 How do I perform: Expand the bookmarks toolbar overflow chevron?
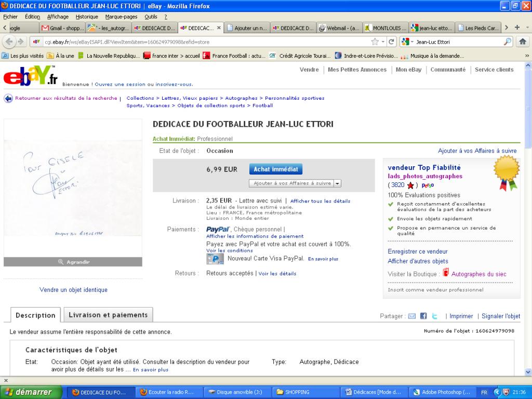[x=527, y=56]
